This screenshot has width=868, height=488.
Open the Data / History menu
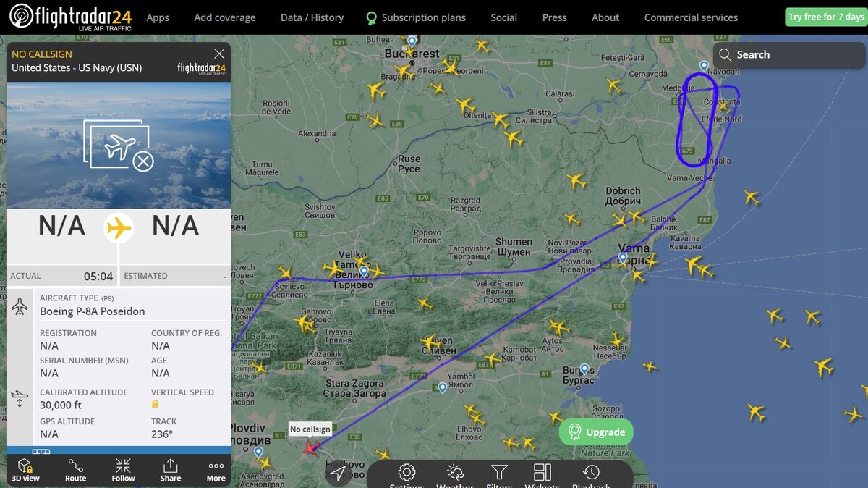312,17
